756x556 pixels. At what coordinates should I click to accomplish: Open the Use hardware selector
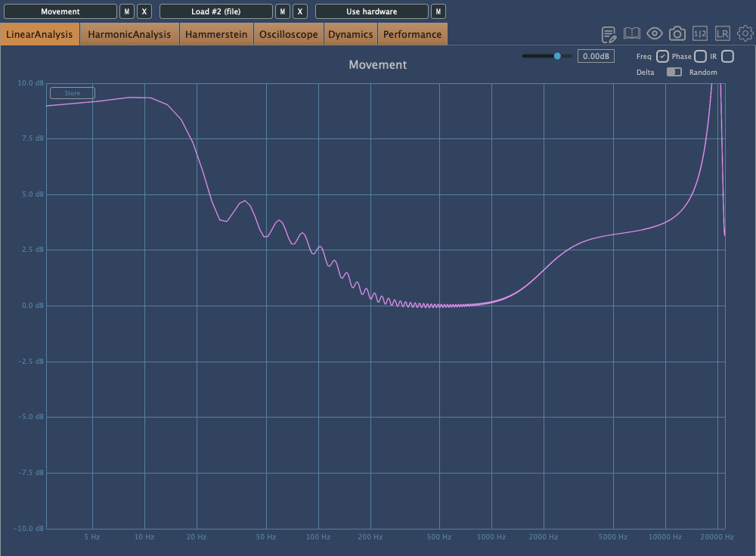tap(371, 11)
